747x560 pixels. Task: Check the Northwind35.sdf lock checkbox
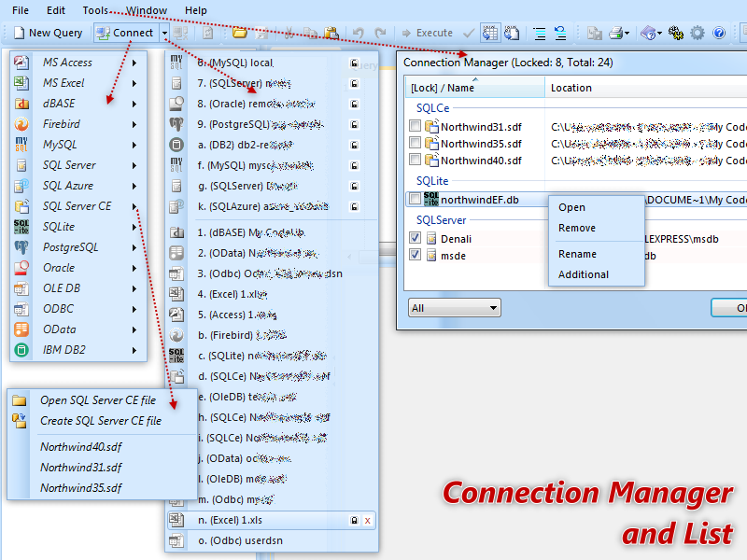[415, 143]
